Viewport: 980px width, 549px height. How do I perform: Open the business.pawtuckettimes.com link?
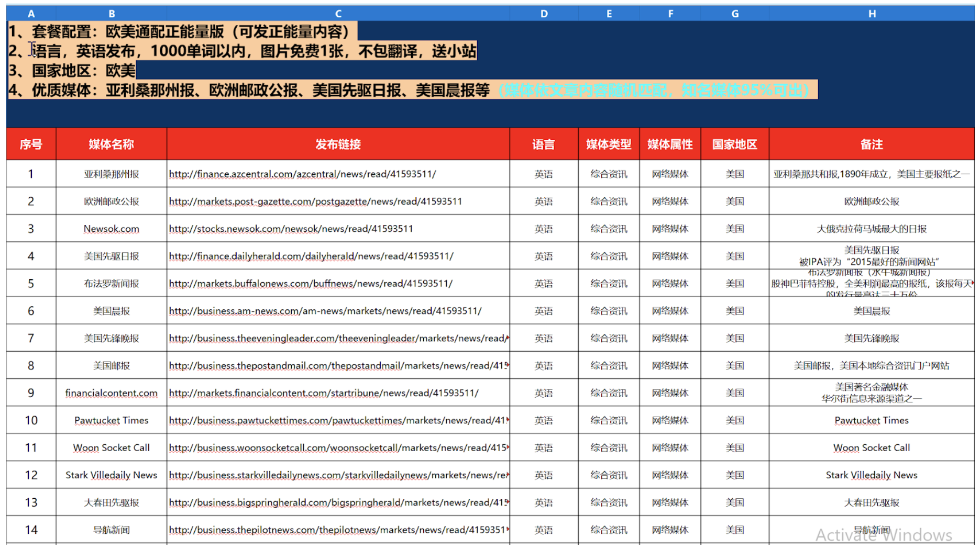coord(338,420)
